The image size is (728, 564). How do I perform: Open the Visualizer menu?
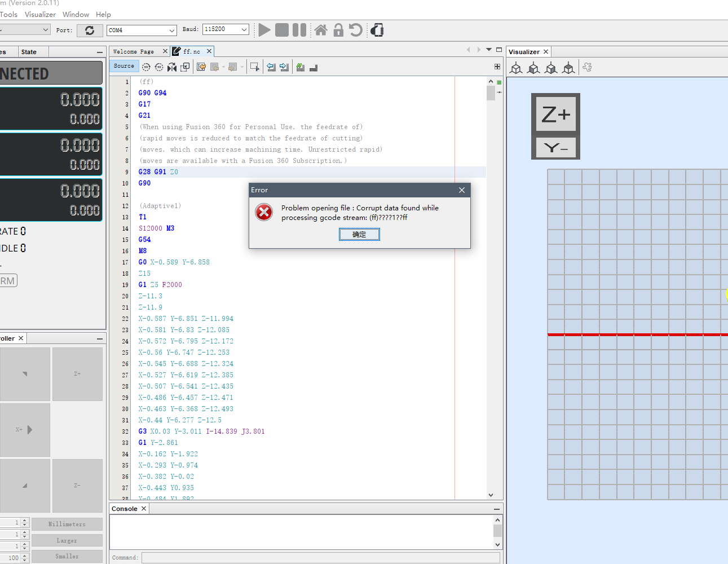coord(40,14)
